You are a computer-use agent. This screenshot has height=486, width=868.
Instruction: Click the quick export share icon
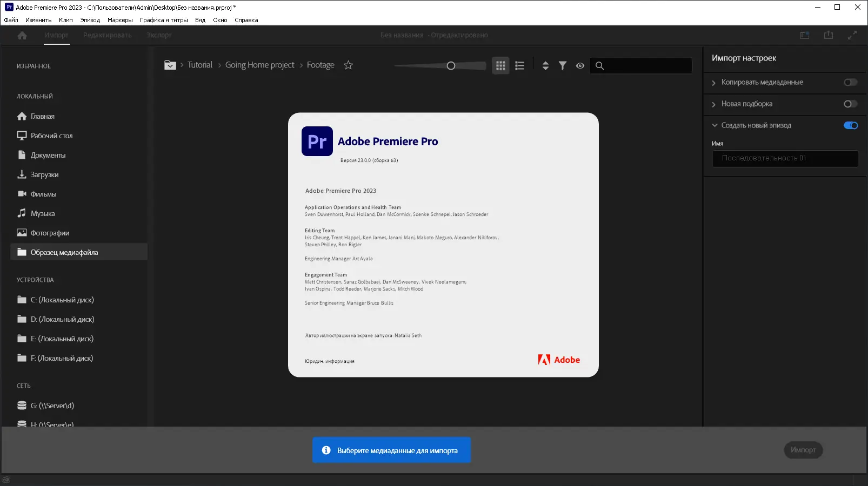click(829, 35)
